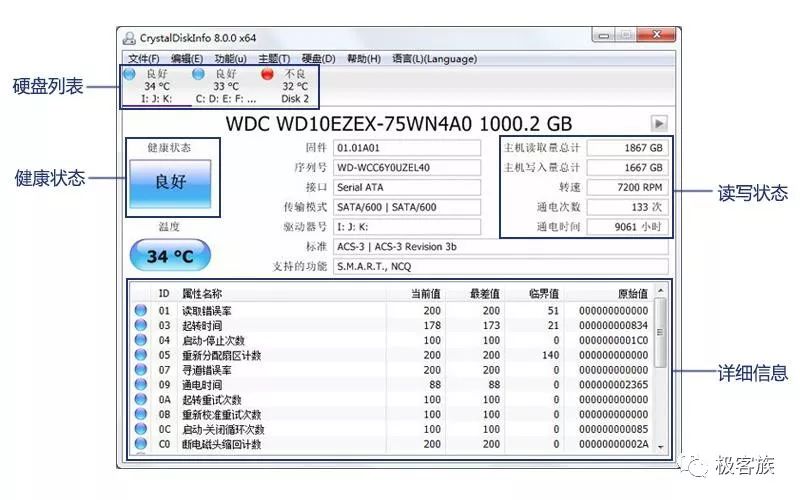
Task: Select the 起转时间 attribute row name
Action: 202,326
